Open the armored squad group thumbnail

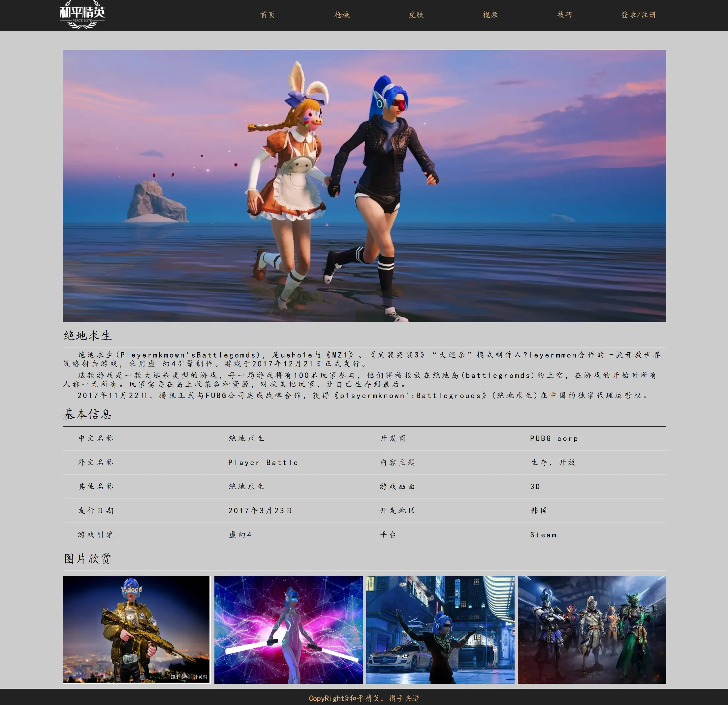(592, 629)
